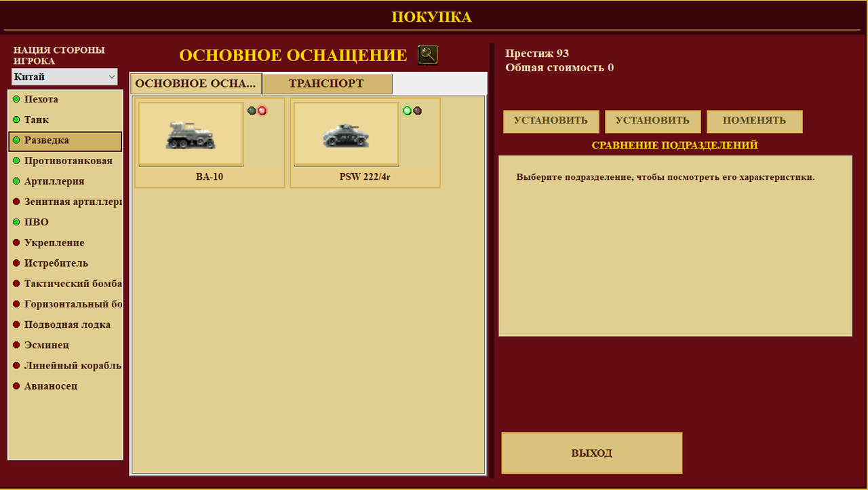This screenshot has height=490, width=868.
Task: Click the ПОМЕНЯТЬ button
Action: (x=754, y=121)
